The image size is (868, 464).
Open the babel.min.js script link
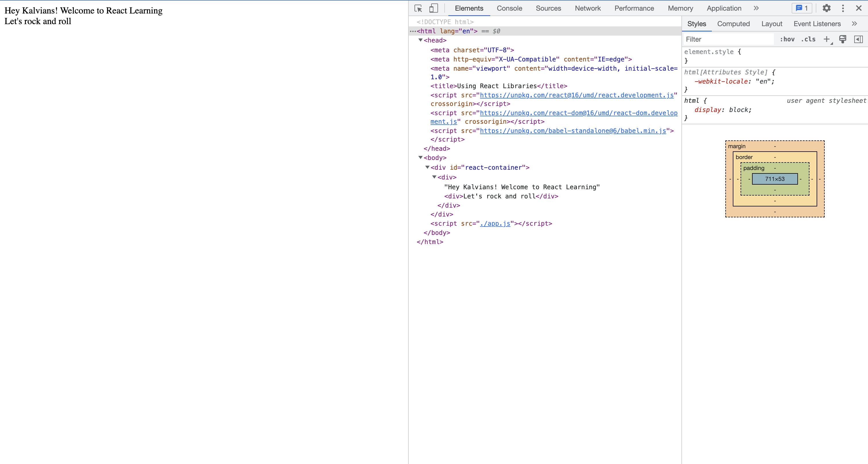tap(573, 131)
